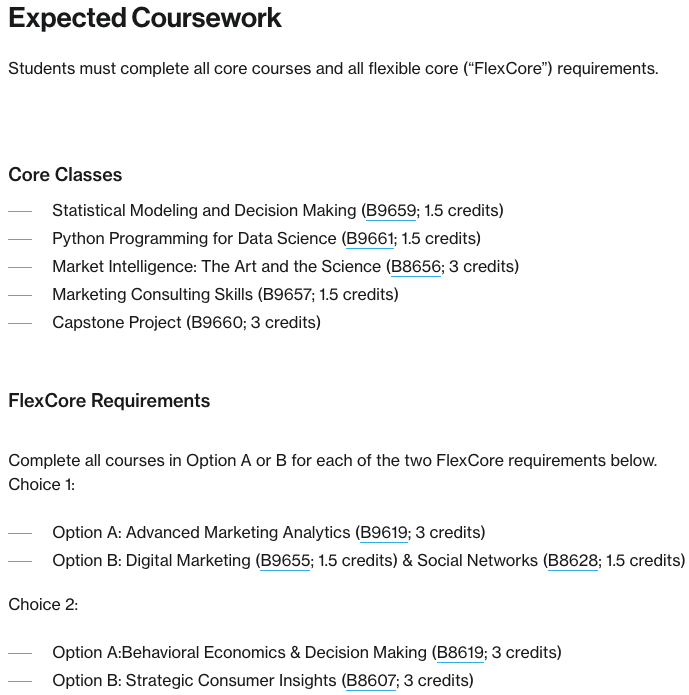Viewport: 689px width, 695px height.
Task: Click the sentence starting 'Students must complete'
Action: tap(333, 69)
